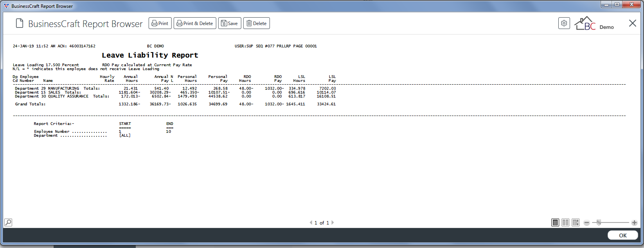Switch to single-page view mode
Image resolution: width=644 pixels, height=248 pixels.
(x=555, y=223)
